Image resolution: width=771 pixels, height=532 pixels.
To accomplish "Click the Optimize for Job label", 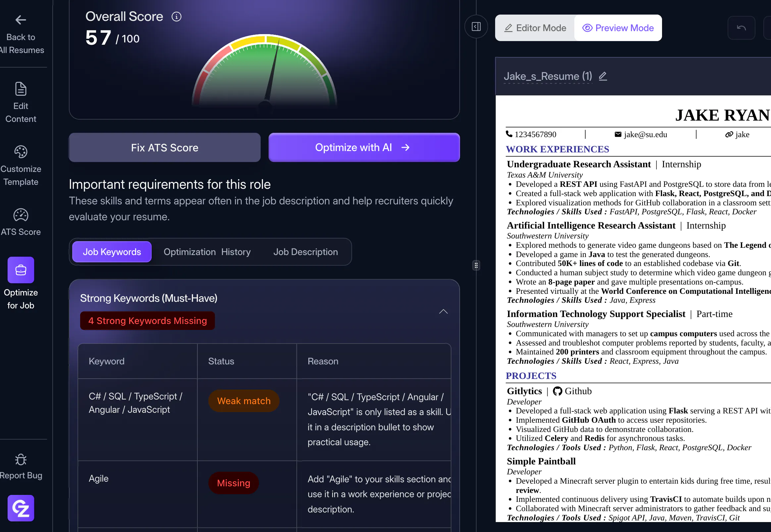I will [x=21, y=299].
